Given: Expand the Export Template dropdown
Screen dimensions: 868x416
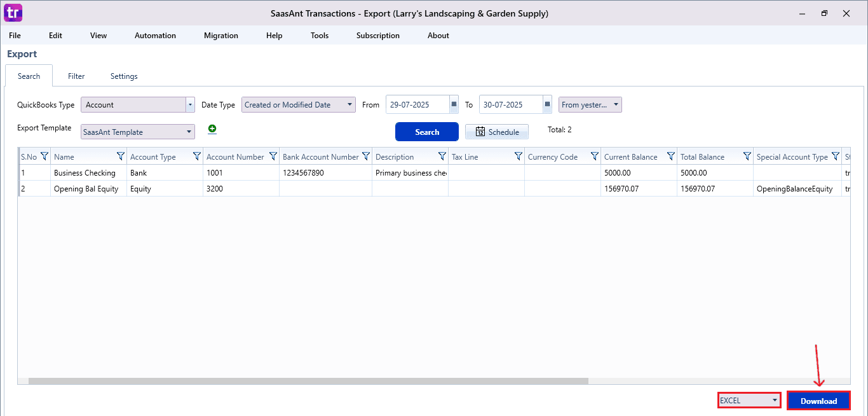Looking at the screenshot, I should click(x=138, y=132).
